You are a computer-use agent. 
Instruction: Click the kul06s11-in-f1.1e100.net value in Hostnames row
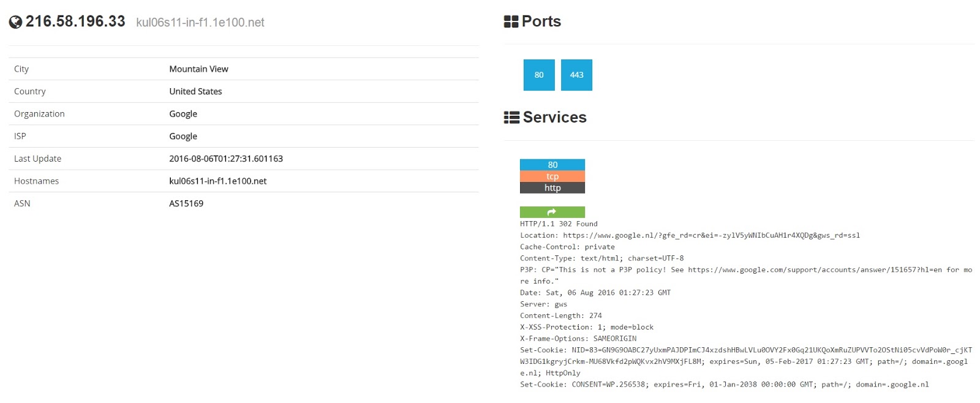click(217, 181)
